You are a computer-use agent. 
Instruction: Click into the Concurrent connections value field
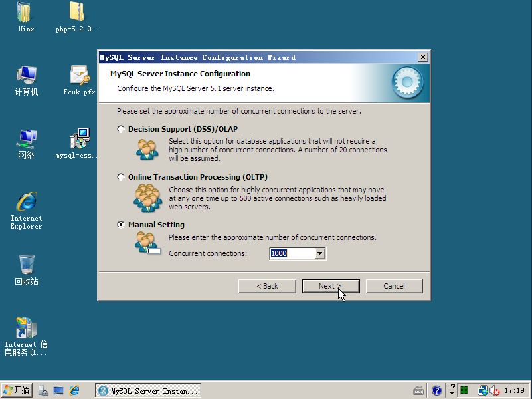[292, 253]
